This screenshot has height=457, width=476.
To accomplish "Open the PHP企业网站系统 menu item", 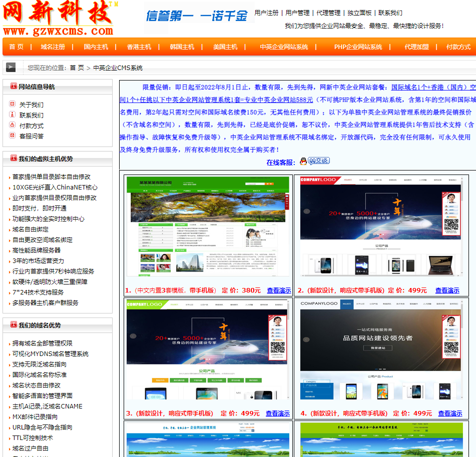I will pos(358,47).
